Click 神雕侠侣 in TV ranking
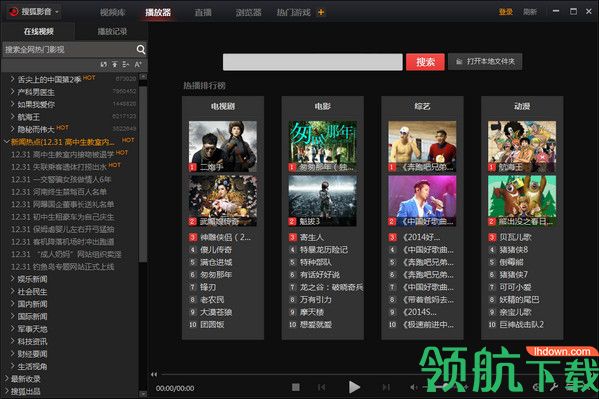599x399 pixels. coord(225,237)
